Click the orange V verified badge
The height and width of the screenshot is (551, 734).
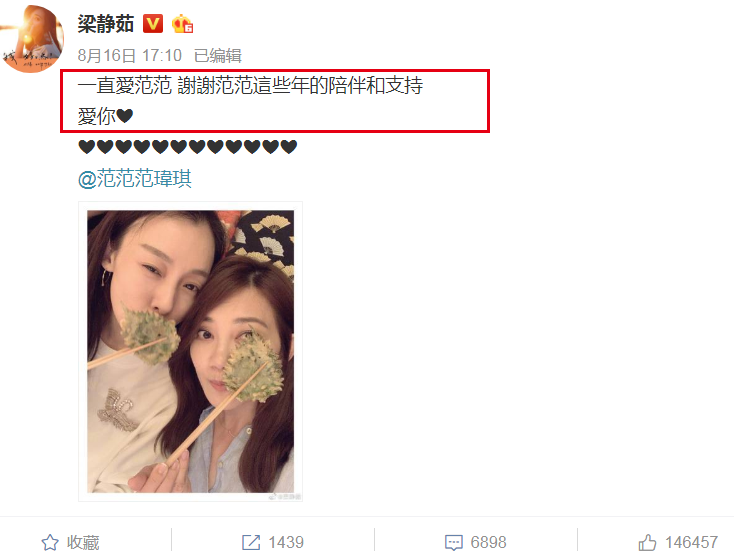coord(153,24)
